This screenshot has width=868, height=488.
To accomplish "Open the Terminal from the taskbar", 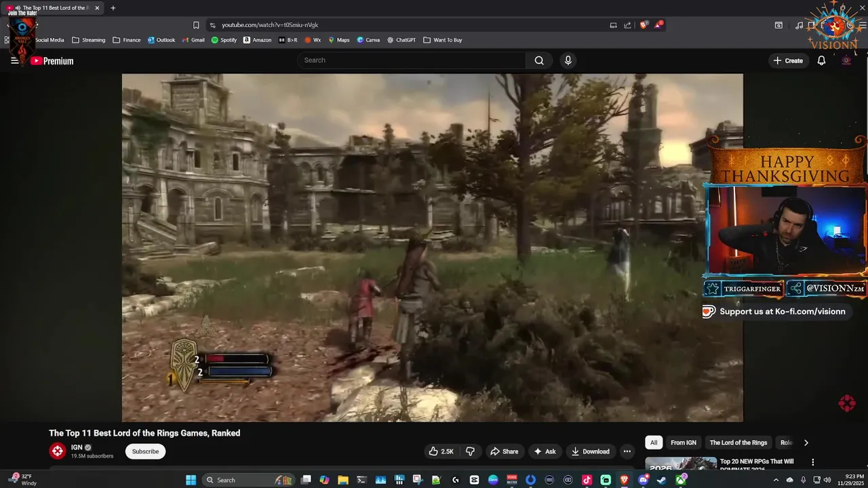I will 361,480.
